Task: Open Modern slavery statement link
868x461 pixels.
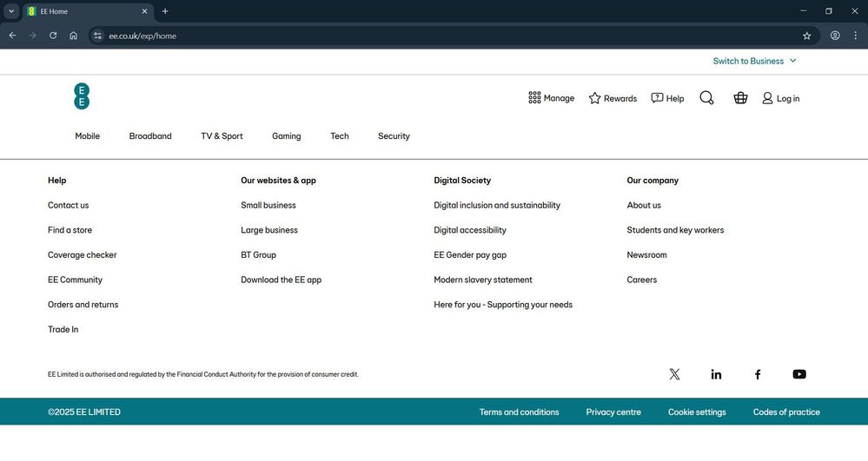Action: point(483,280)
